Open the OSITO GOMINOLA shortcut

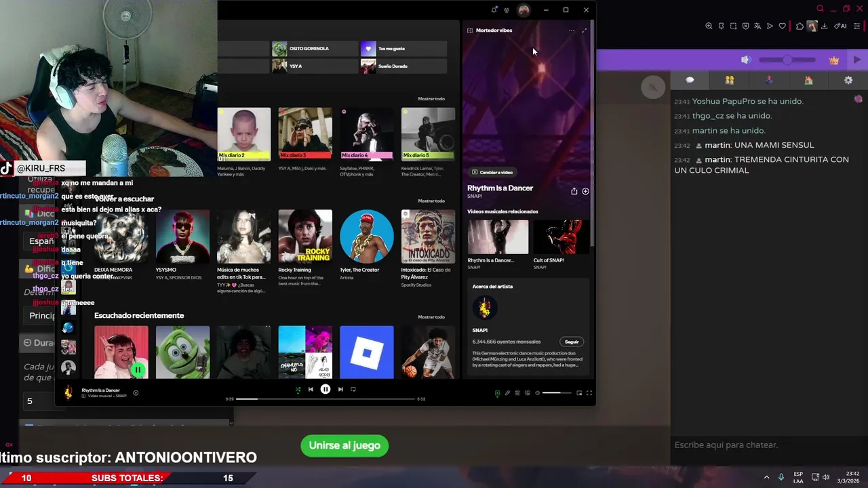tap(314, 49)
